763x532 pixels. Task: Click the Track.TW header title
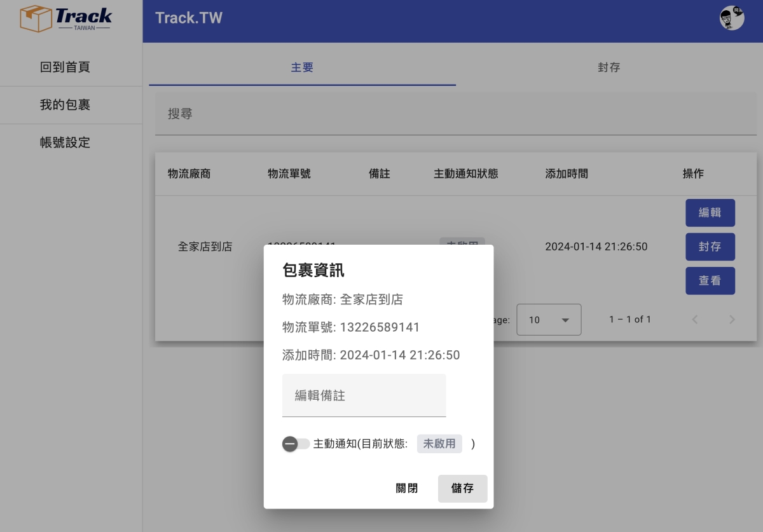click(189, 18)
